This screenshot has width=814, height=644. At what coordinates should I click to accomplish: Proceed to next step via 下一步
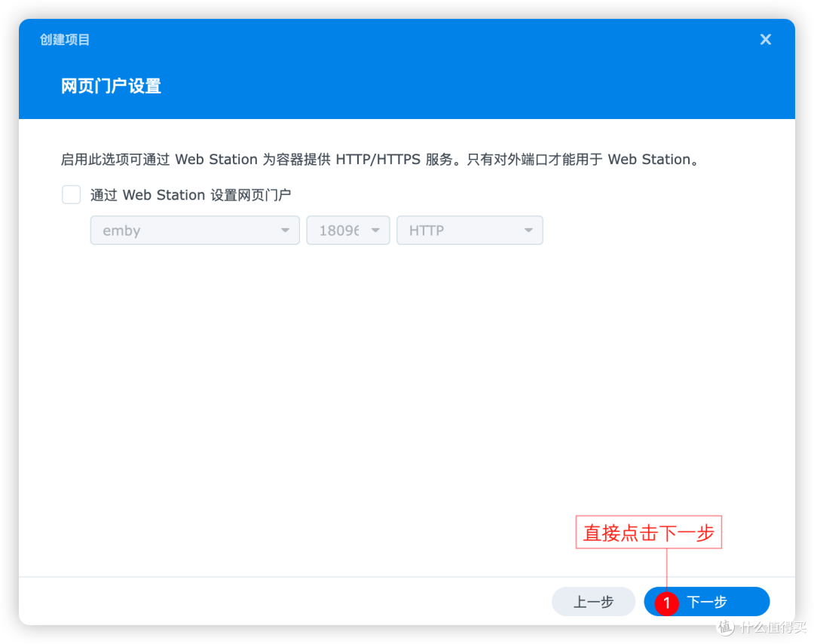tap(708, 602)
